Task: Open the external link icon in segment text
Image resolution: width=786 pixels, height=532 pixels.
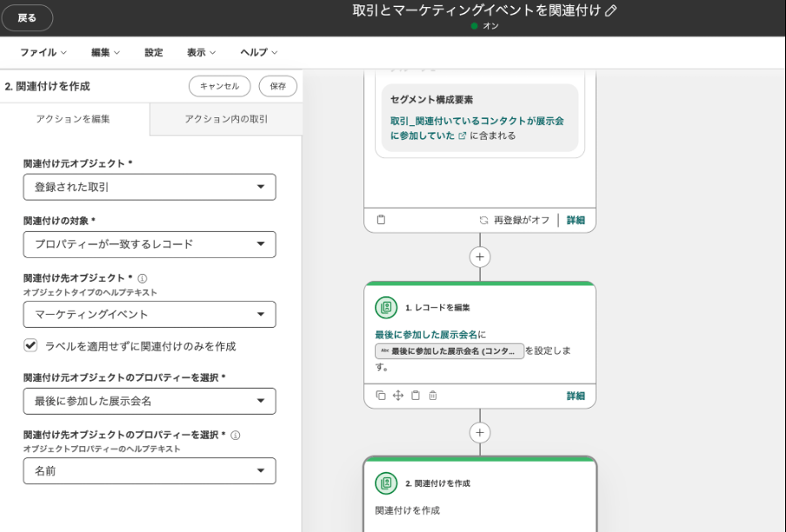Action: (463, 136)
